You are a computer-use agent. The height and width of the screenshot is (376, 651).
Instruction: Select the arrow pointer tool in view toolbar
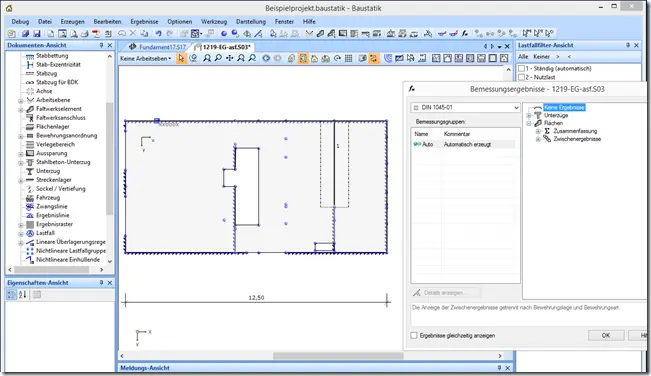[x=181, y=59]
